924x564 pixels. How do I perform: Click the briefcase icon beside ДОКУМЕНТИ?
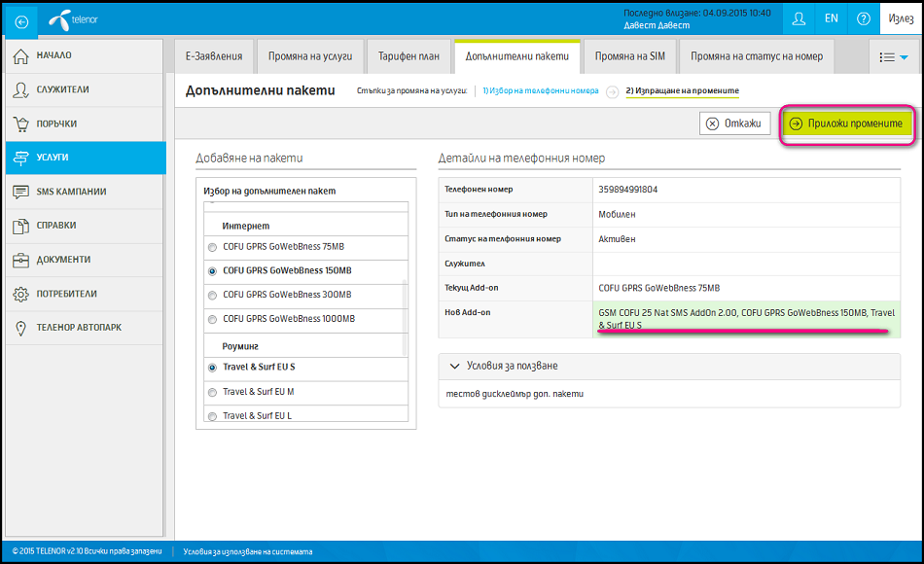click(x=20, y=260)
